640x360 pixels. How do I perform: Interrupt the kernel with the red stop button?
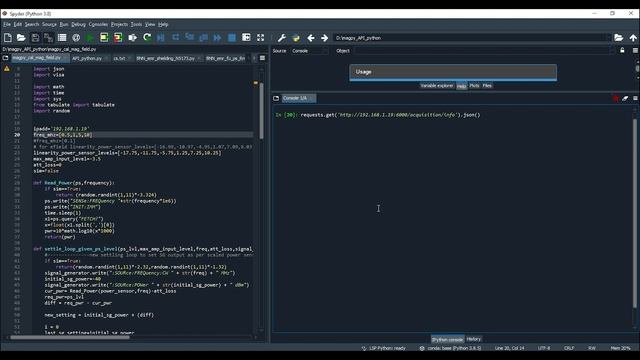click(616, 98)
